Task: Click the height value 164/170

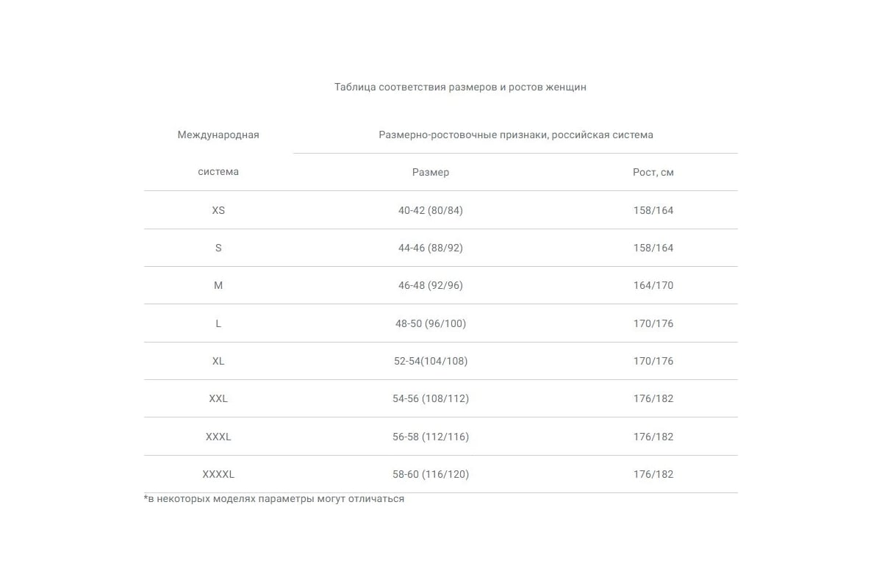Action: pos(653,285)
